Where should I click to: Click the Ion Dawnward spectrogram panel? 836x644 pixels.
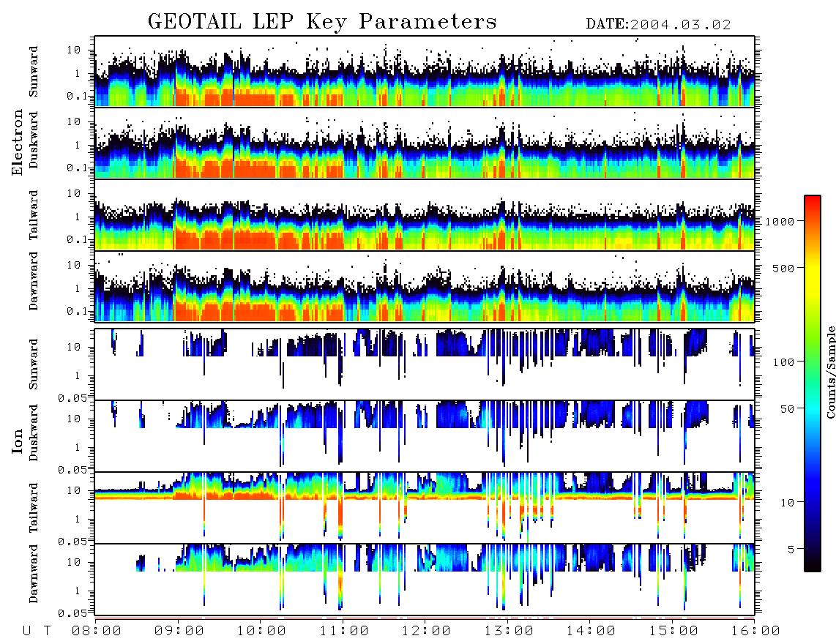(425, 579)
